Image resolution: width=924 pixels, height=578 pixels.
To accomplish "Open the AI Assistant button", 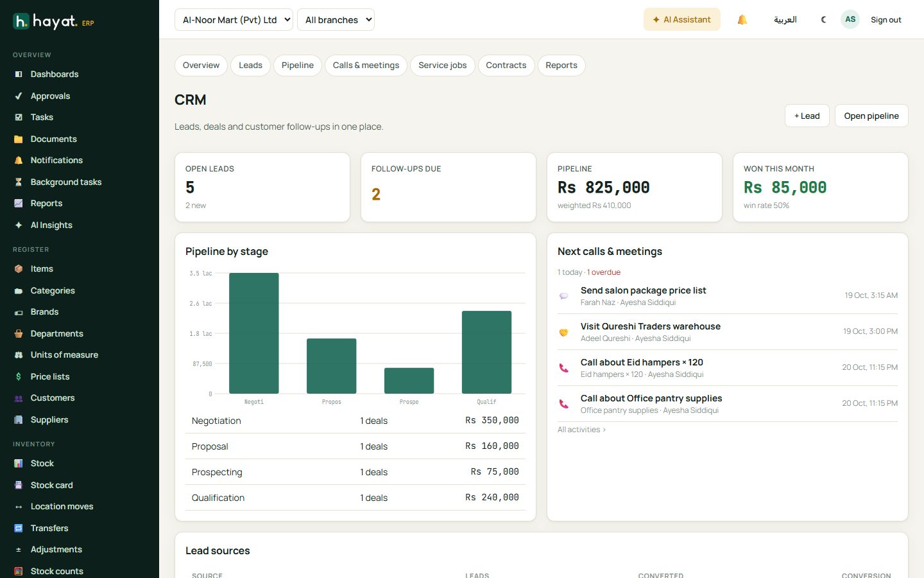I will click(682, 19).
